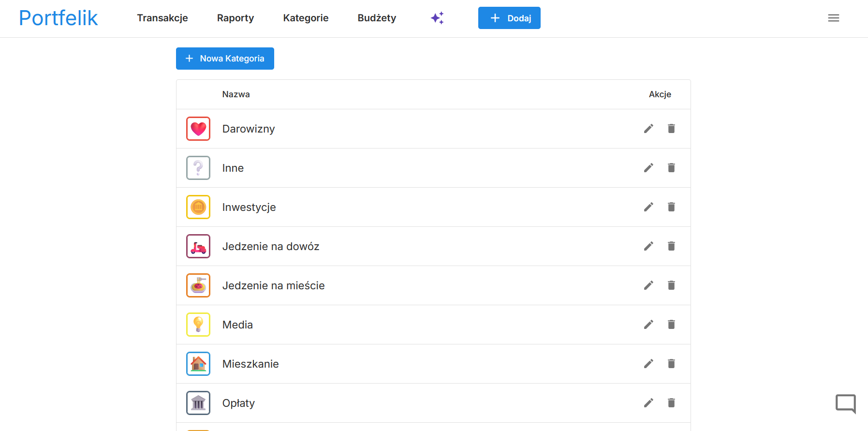Delete the Media category
The image size is (868, 431).
coord(671,325)
